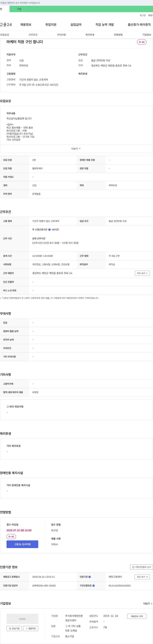Open the 실업급여 main menu
The image size is (153, 644).
(76, 24)
